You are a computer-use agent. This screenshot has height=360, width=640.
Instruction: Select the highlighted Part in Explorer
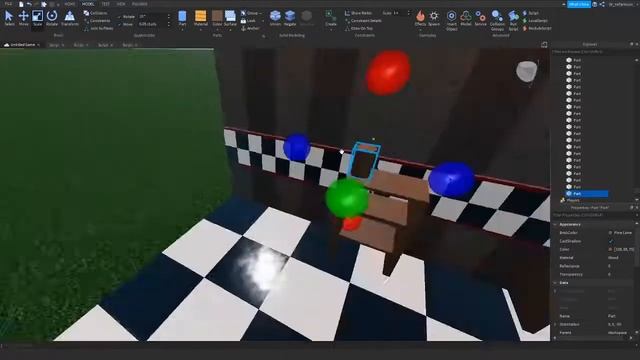587,194
